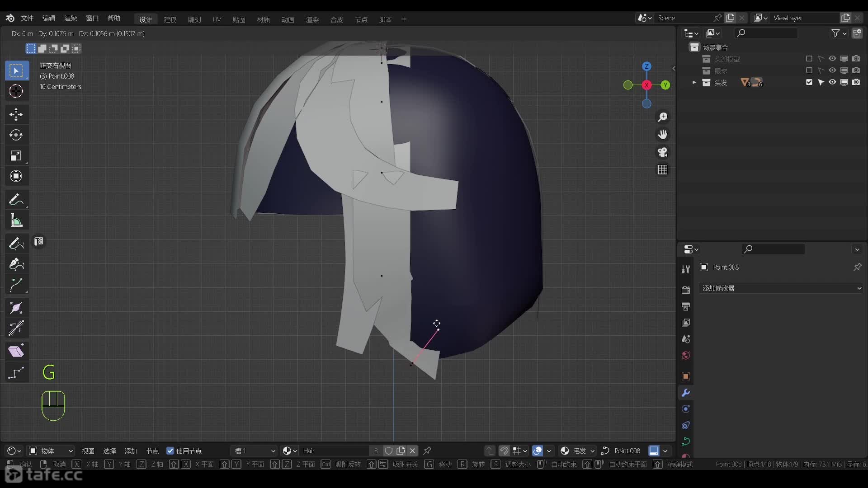Viewport: 868px width, 488px height.
Task: Click the pan view hand gizmo
Action: (663, 135)
